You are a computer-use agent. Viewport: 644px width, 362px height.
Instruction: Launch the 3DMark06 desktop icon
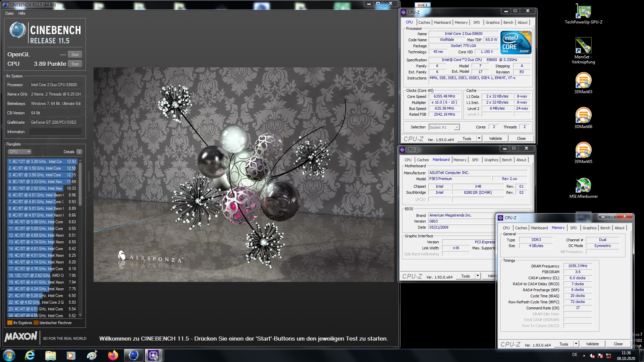pyautogui.click(x=583, y=118)
